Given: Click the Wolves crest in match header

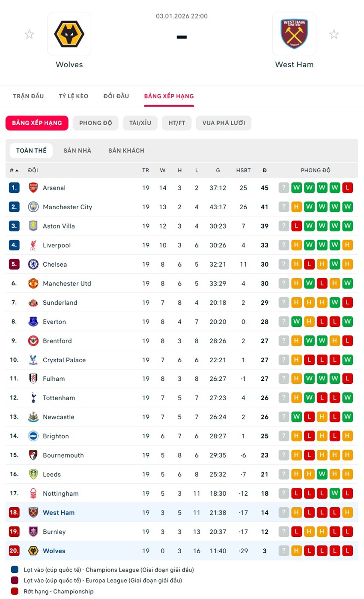Looking at the screenshot, I should click(x=69, y=34).
